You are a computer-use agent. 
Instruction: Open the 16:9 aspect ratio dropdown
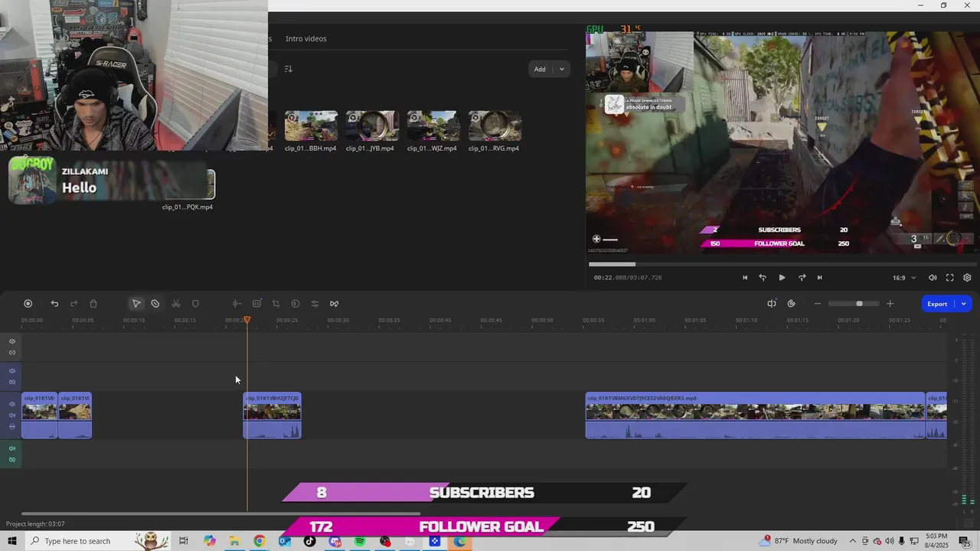(x=903, y=278)
